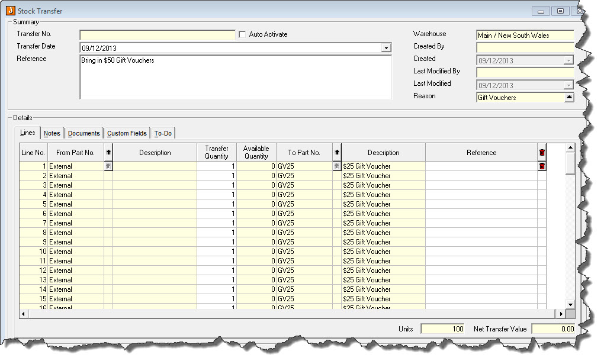Switch to the Notes tab
Viewport: 604px width, 364px height.
52,133
